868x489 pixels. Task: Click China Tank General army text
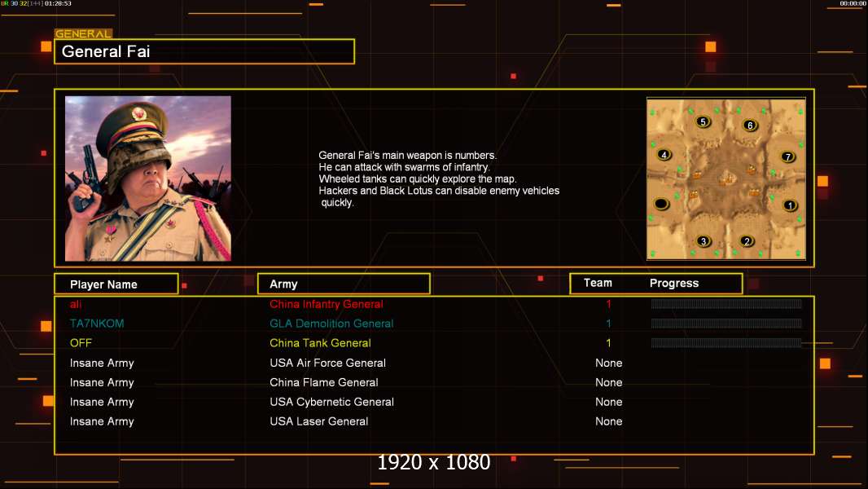tap(320, 343)
